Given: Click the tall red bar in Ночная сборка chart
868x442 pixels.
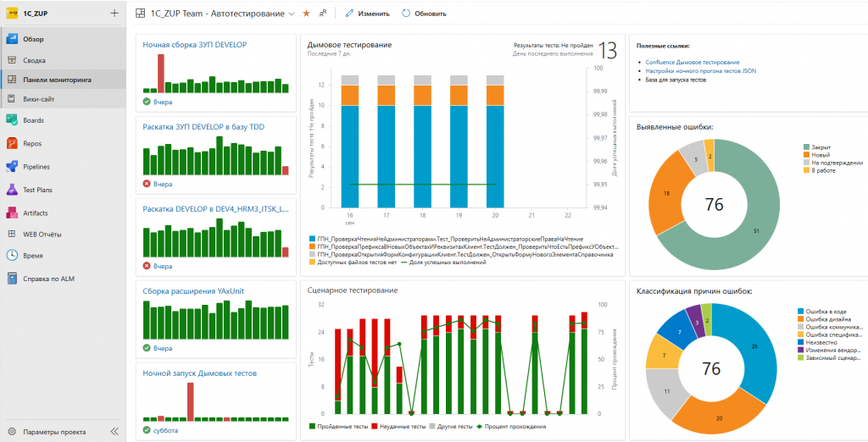Looking at the screenshot, I should [161, 73].
